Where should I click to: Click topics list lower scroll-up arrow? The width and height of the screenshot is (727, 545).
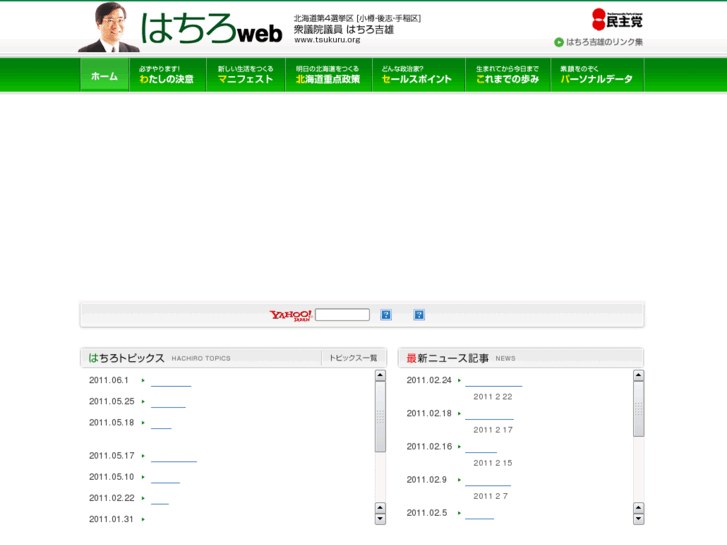coord(380,507)
